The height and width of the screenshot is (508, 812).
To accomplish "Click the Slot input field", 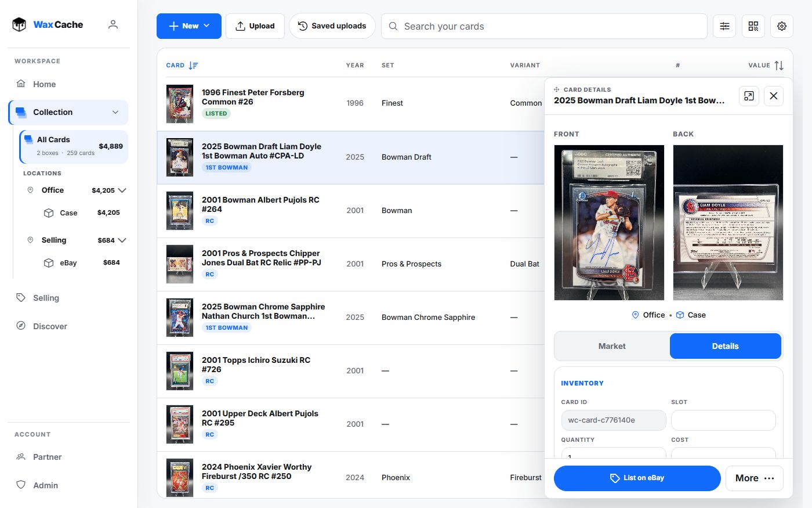I will pyautogui.click(x=723, y=420).
